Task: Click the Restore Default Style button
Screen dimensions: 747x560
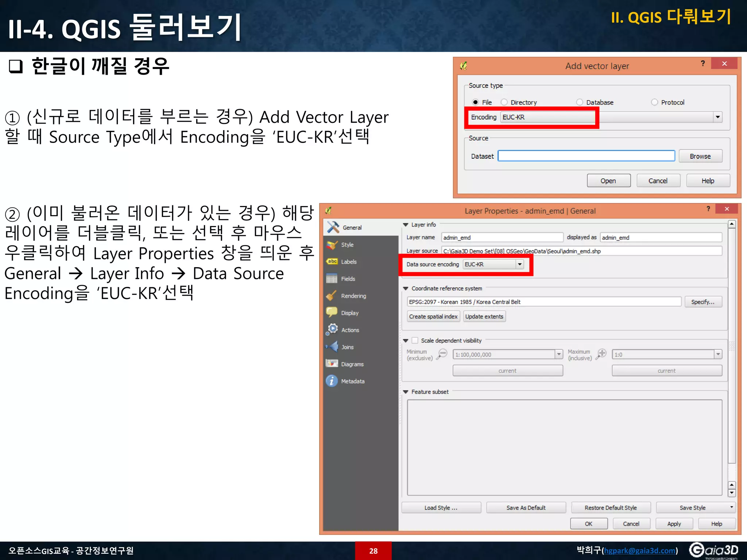Action: pos(611,507)
